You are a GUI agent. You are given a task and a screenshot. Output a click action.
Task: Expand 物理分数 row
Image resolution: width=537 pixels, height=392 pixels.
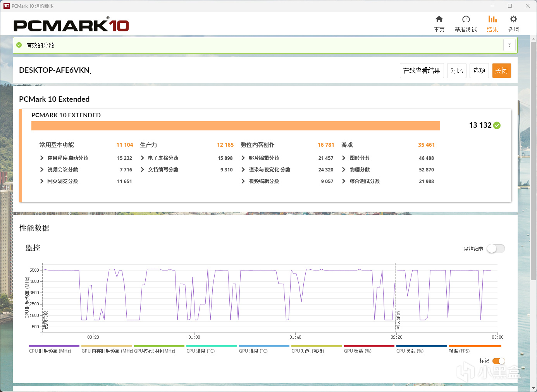pos(344,169)
